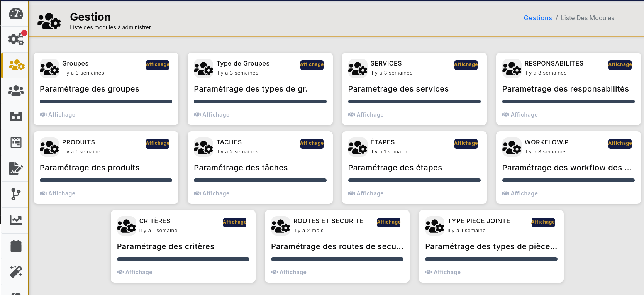Select 'Paramétrage des groupes' text
644x295 pixels.
[x=90, y=89]
